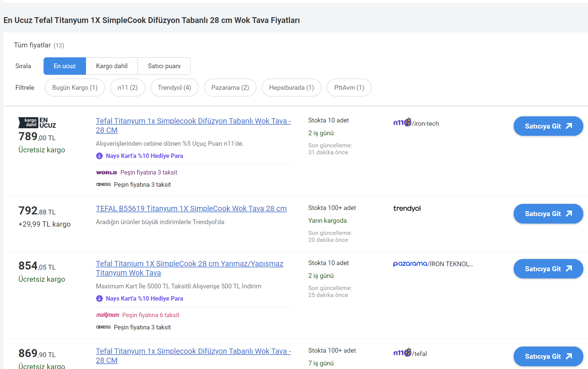Filter offers by PttAvm (1)

[x=349, y=88]
